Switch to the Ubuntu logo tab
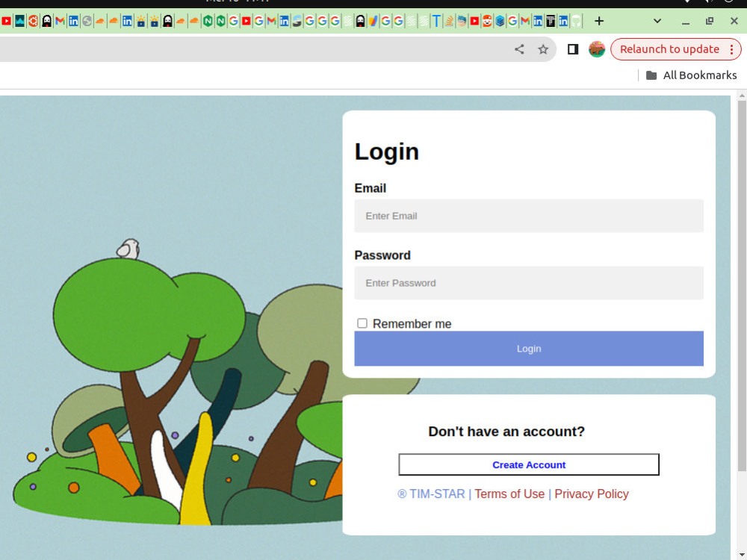Viewport: 747px width, 560px height. tap(33, 21)
